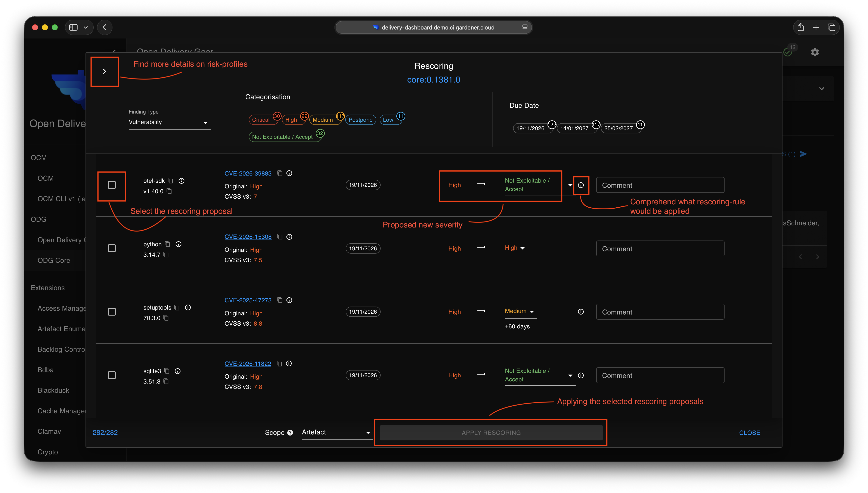Select ODG Core in sidebar
868x493 pixels.
tap(54, 260)
